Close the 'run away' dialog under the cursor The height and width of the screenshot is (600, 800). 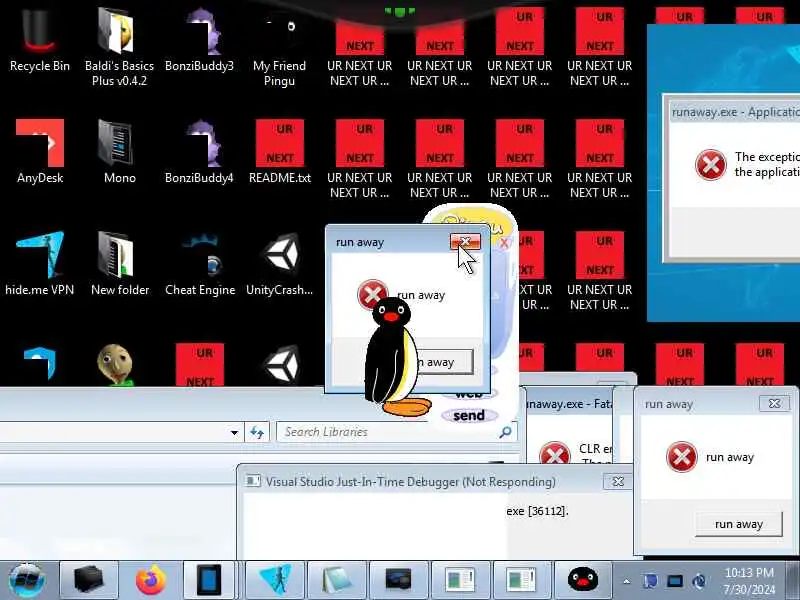click(465, 242)
